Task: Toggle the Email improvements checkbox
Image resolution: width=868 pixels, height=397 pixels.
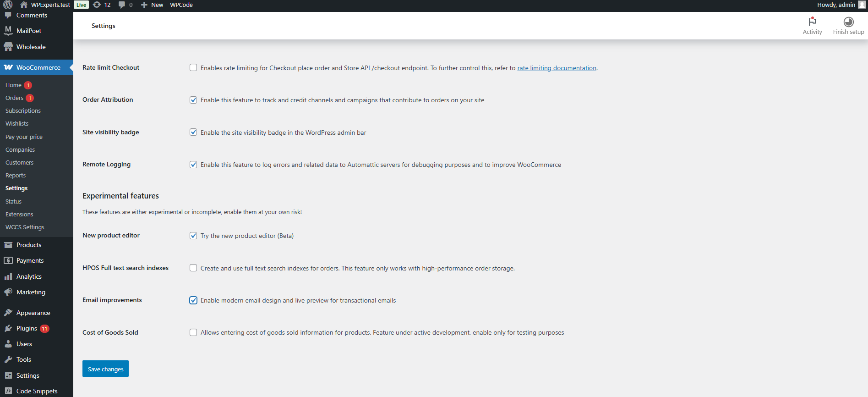Action: [x=193, y=300]
